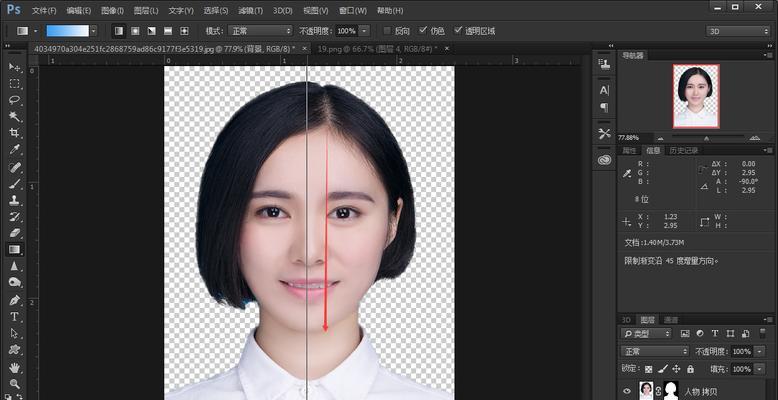Screen dimensions: 778x400
Task: Toggle layer filtering switch in Layers panel
Action: (763, 333)
